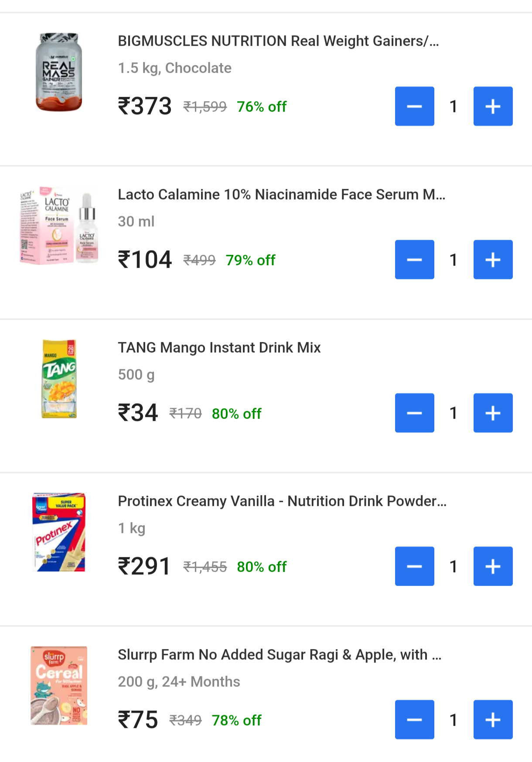532x762 pixels.
Task: Add one more TANG Mango Drink Mix
Action: pos(493,413)
